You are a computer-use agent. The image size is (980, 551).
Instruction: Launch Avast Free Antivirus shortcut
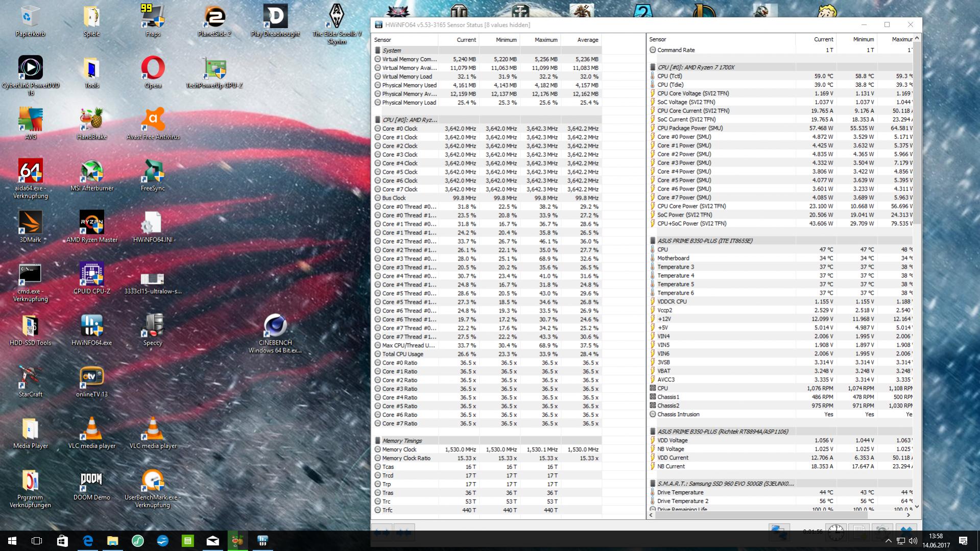[153, 124]
